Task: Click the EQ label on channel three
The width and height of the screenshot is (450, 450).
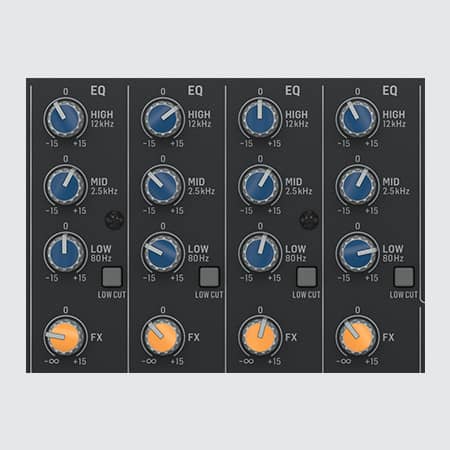Action: [x=293, y=90]
